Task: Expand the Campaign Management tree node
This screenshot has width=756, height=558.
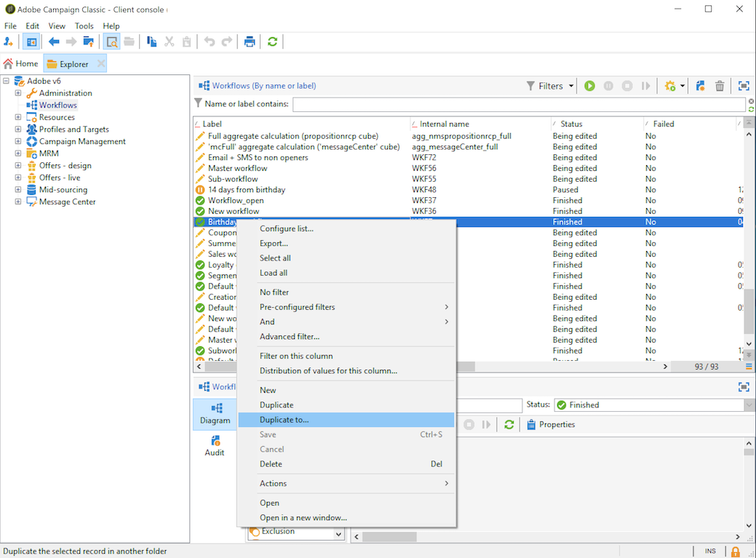Action: click(x=18, y=141)
